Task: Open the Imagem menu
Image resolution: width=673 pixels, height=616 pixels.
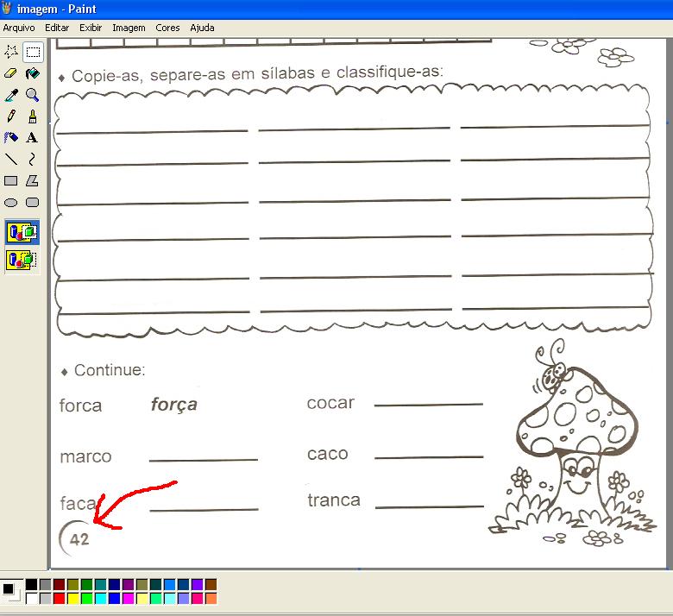Action: pyautogui.click(x=129, y=28)
